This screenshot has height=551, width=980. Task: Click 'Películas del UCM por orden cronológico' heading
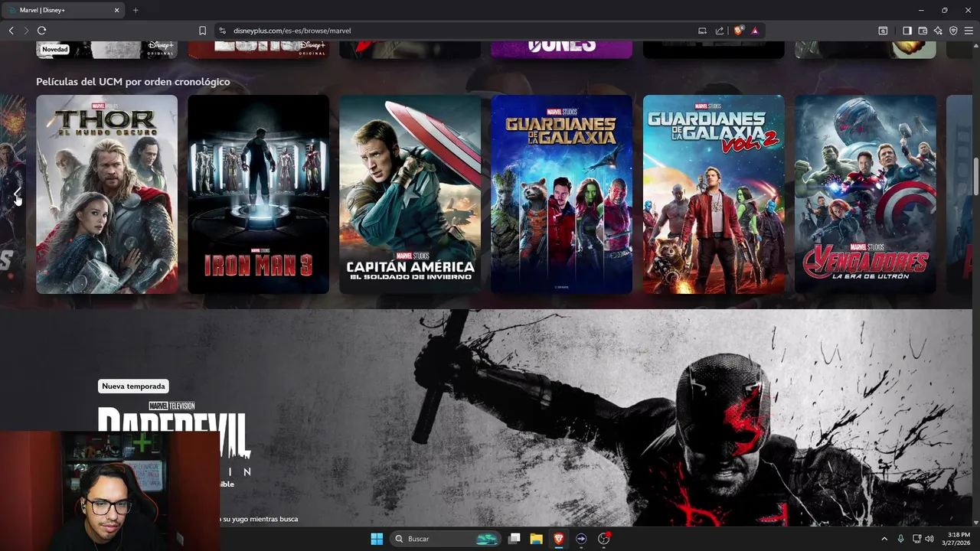(x=133, y=82)
